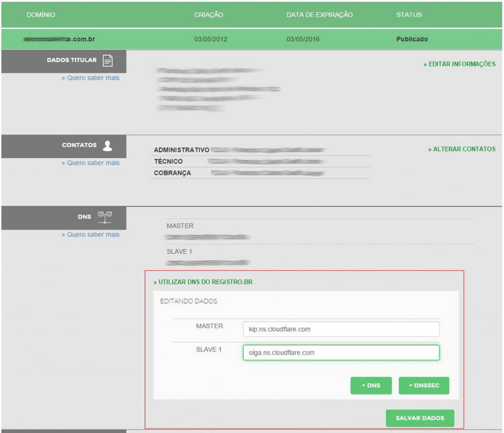Viewport: 504px width, 433px height.
Task: Click the creation date 03/05/2012
Action: click(x=211, y=39)
